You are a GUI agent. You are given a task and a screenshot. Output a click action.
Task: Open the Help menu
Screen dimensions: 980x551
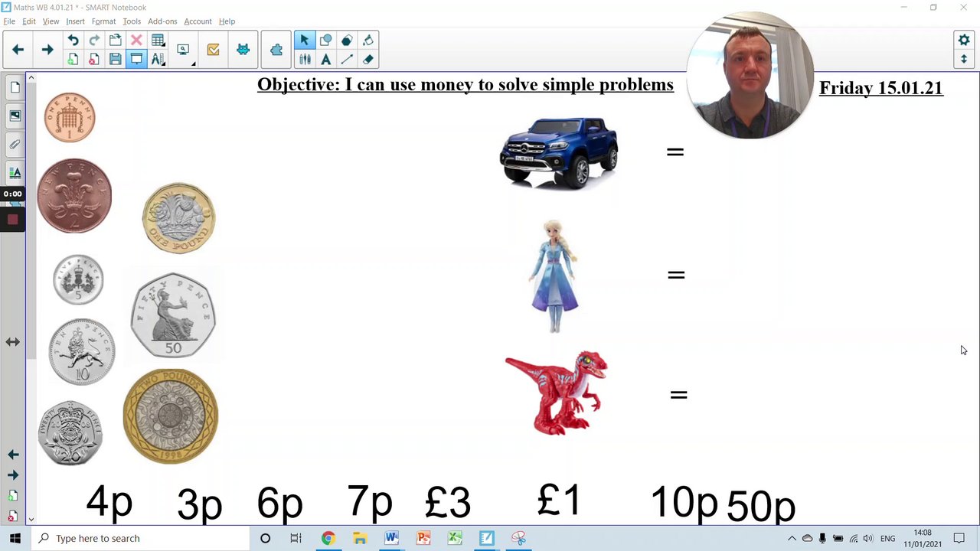pos(227,21)
